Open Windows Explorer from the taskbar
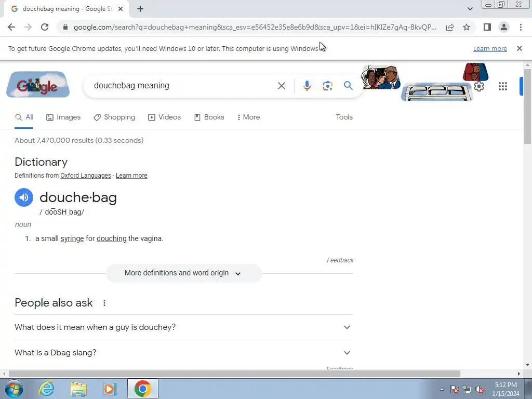532x399 pixels. pyautogui.click(x=78, y=389)
